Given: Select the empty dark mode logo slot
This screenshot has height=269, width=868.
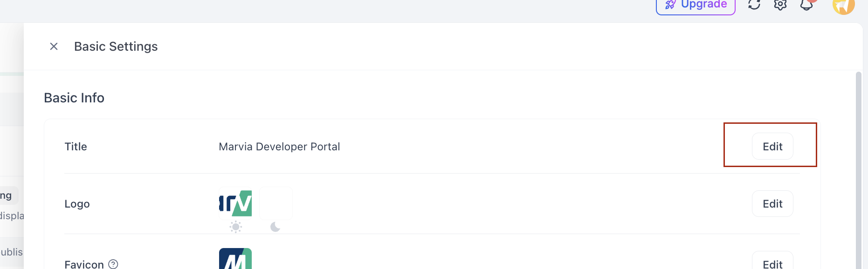Looking at the screenshot, I should coord(276,203).
